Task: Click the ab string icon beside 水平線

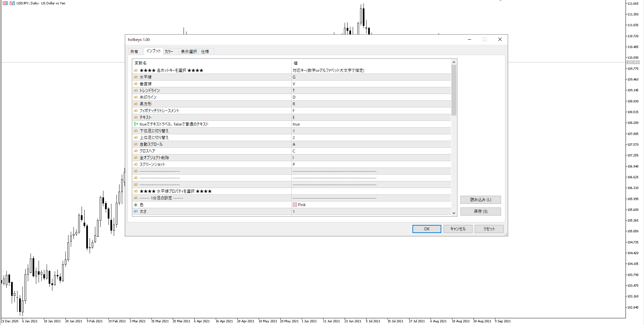Action: point(136,77)
